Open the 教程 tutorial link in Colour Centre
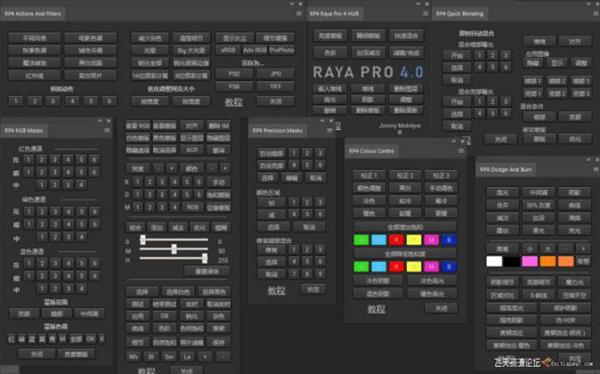The height and width of the screenshot is (374, 600). pyautogui.click(x=376, y=309)
